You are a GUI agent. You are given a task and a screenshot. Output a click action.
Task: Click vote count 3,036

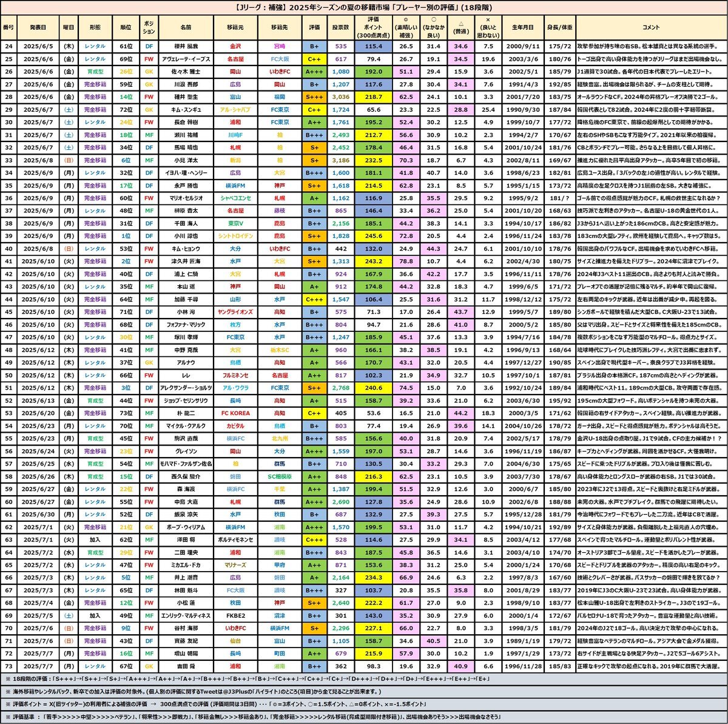tap(341, 97)
